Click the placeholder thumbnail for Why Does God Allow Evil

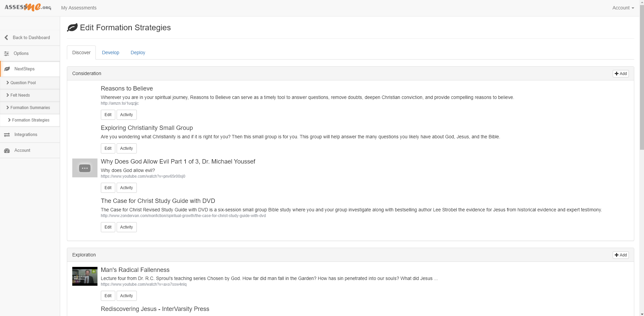(85, 168)
